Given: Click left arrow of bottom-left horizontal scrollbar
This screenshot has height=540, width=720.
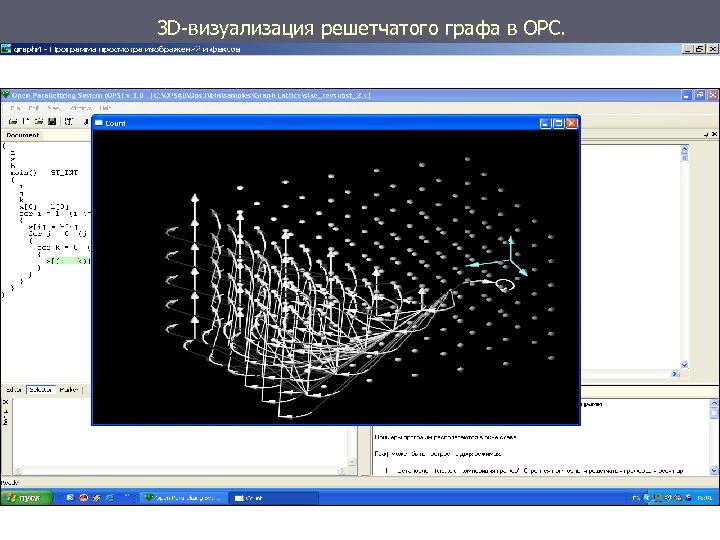Looking at the screenshot, I should (18, 471).
